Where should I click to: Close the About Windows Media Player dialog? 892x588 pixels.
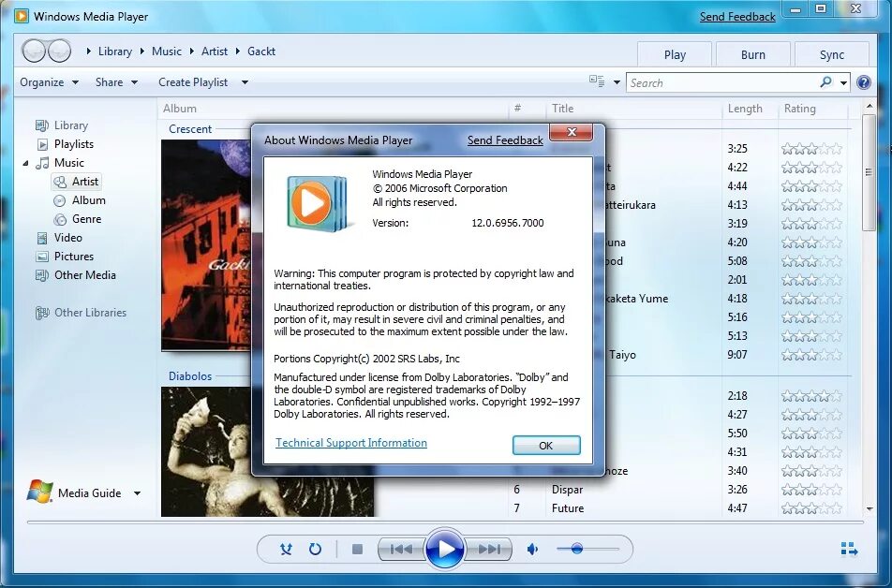click(x=572, y=132)
